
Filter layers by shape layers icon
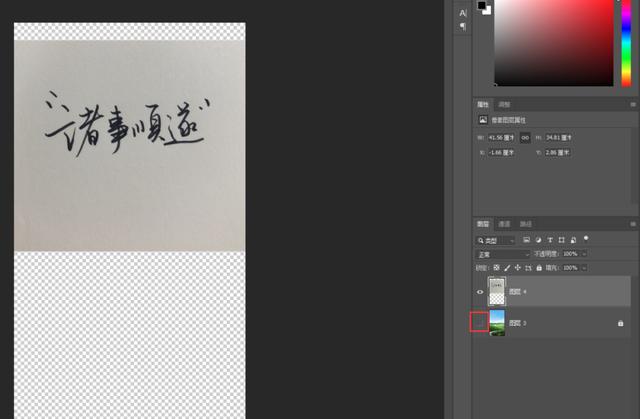(x=562, y=240)
